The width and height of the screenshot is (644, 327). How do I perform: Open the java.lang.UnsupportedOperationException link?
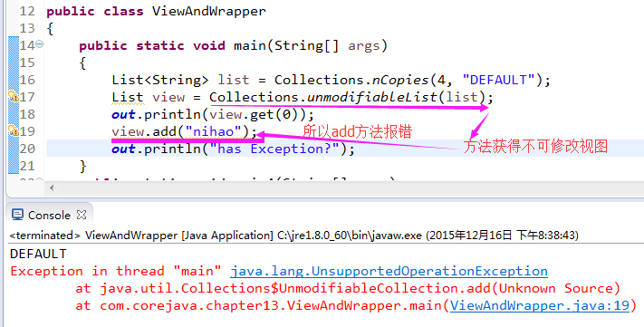pyautogui.click(x=389, y=271)
